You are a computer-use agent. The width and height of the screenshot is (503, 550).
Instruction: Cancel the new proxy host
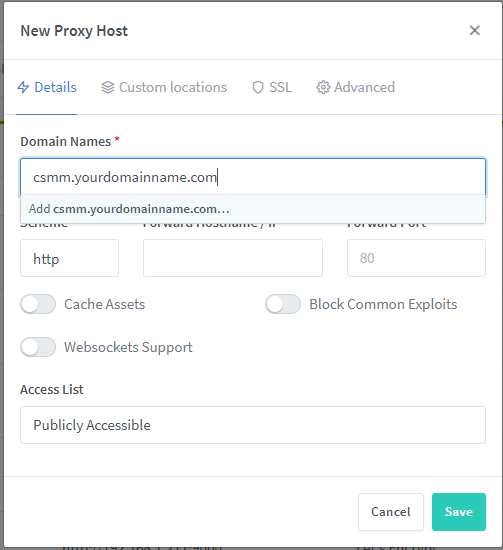point(391,512)
